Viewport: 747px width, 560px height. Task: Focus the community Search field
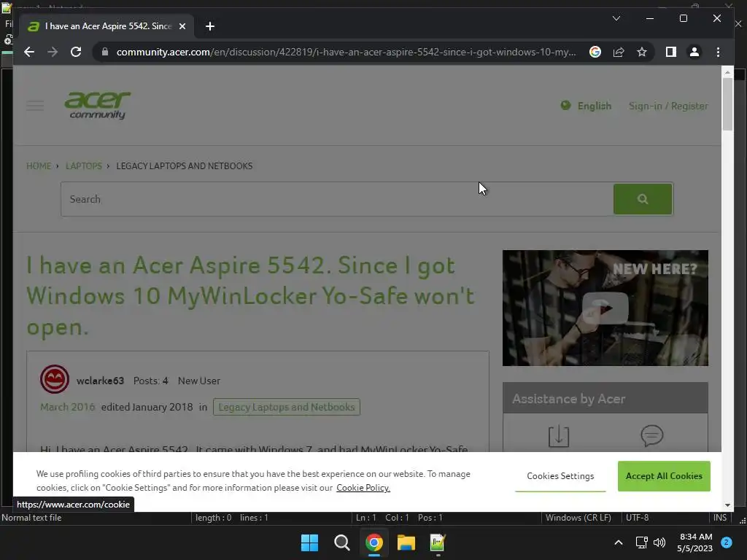337,199
